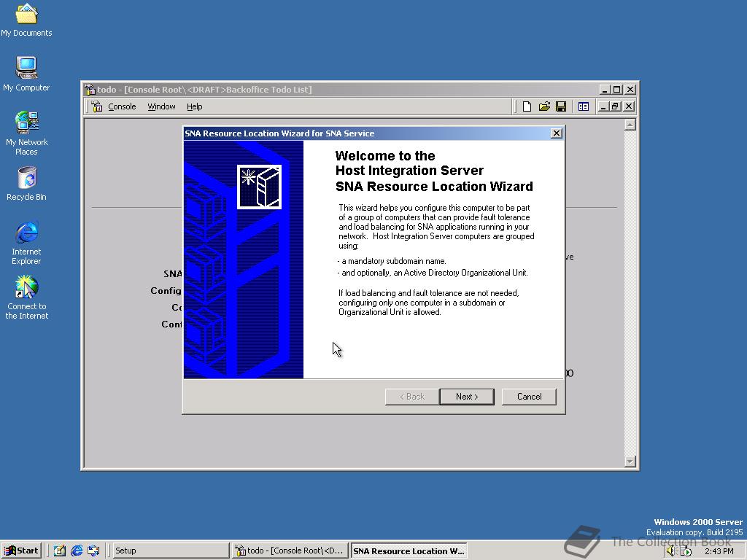Switch to todo Console Root taskbar button

(x=290, y=551)
